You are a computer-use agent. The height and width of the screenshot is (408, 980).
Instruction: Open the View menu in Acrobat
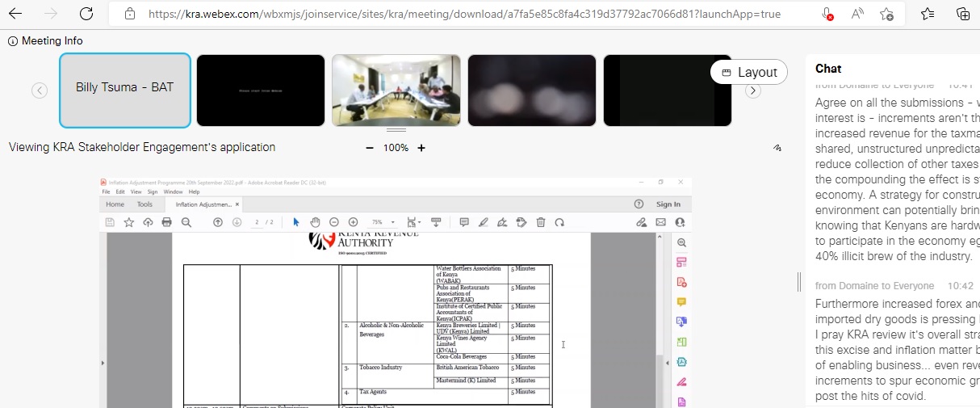(136, 191)
